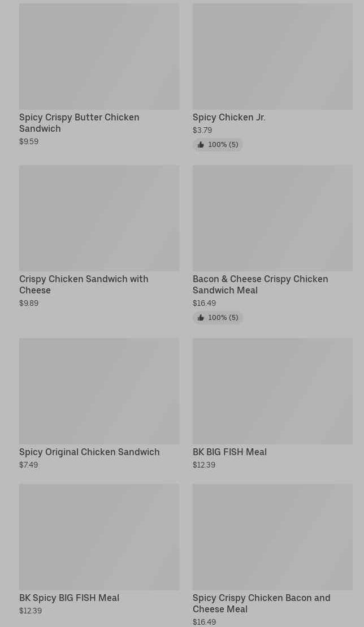Click thumbs-up icon under Spicy Chicken Jr.
Screen dimensions: 364x627
[201, 145]
